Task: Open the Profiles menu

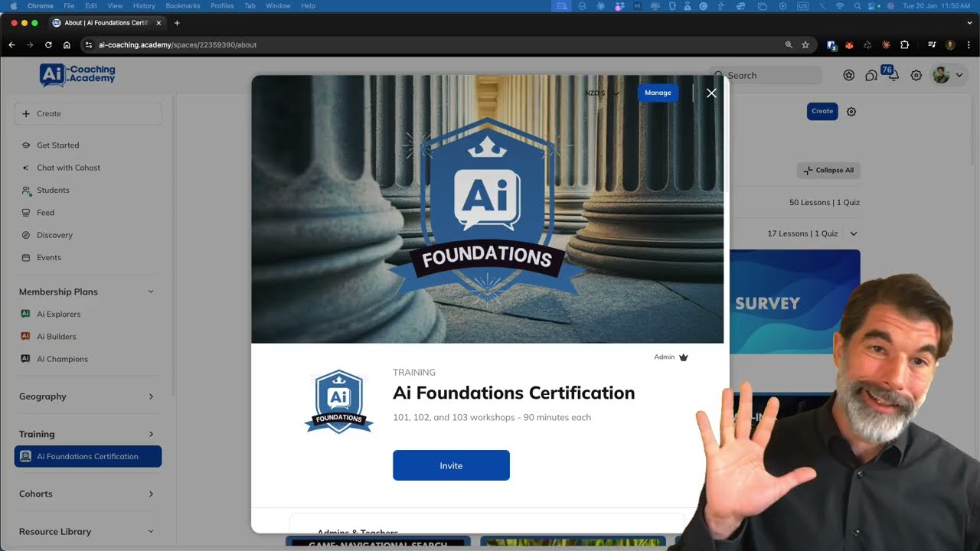Action: [x=222, y=6]
